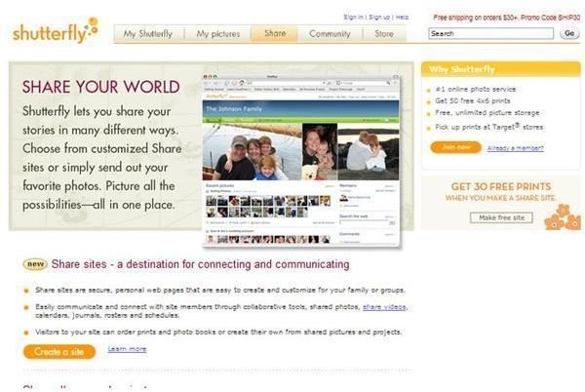Follow the Learn more link

click(x=127, y=349)
